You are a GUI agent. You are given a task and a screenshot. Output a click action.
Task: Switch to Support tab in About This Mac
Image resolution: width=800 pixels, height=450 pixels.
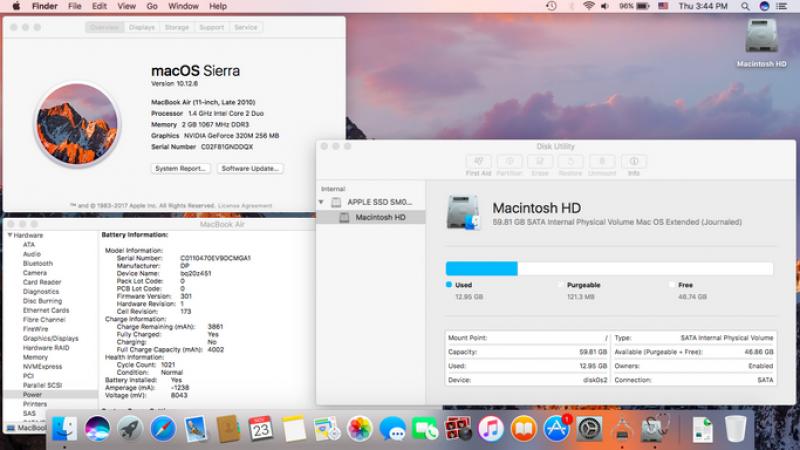[212, 28]
